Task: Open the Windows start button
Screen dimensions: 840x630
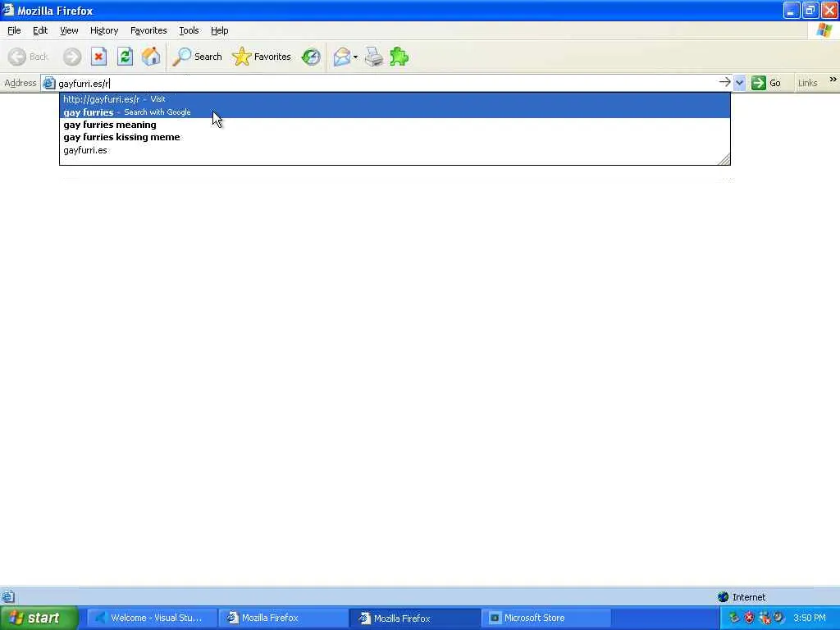Action: pos(39,618)
